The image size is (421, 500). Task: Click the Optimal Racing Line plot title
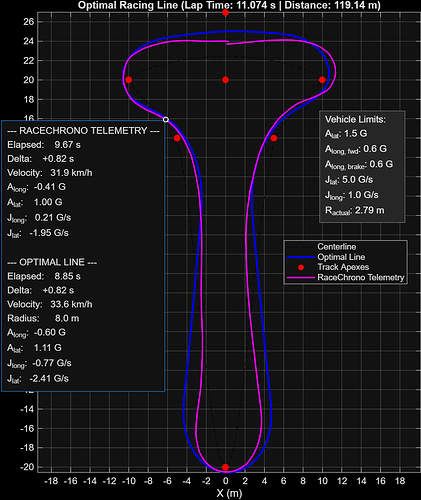pyautogui.click(x=229, y=5)
